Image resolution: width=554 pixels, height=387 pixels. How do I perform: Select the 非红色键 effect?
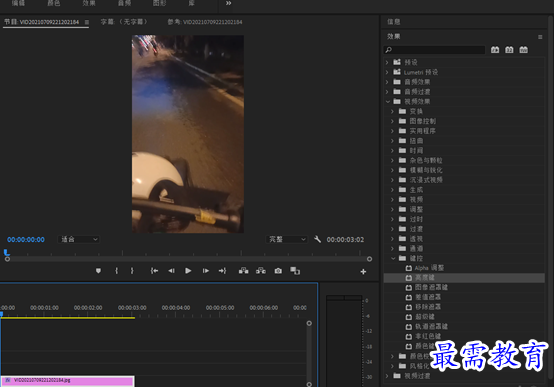pos(428,336)
